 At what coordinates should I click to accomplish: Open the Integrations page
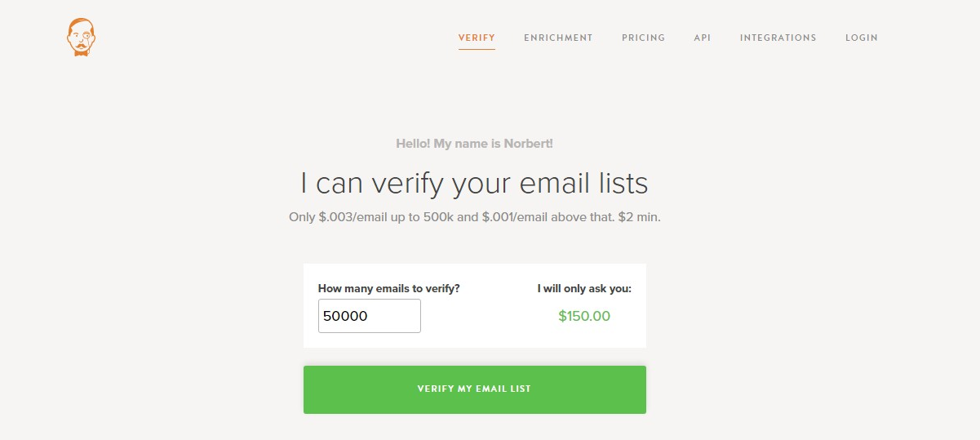tap(778, 38)
